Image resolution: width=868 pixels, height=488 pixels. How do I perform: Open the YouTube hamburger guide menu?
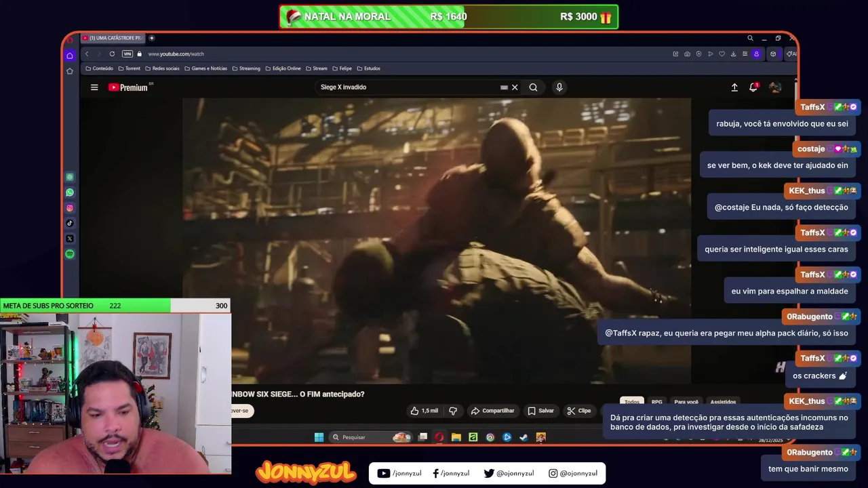[94, 87]
